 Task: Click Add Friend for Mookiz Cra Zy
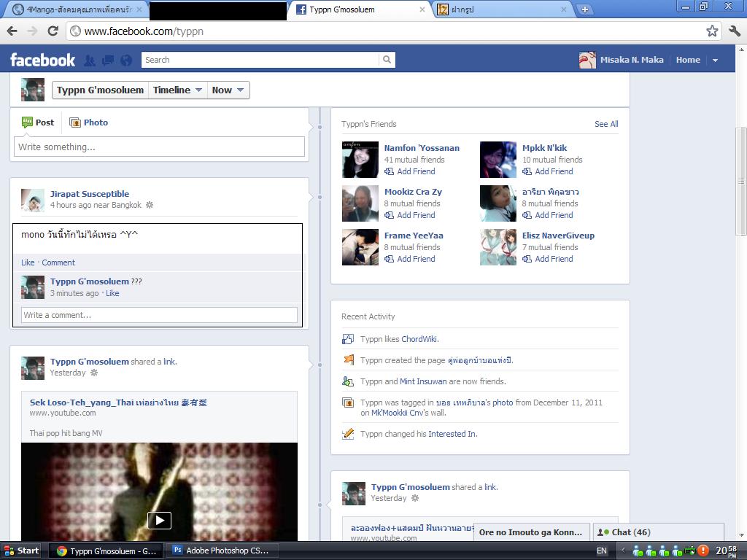pyautogui.click(x=410, y=215)
